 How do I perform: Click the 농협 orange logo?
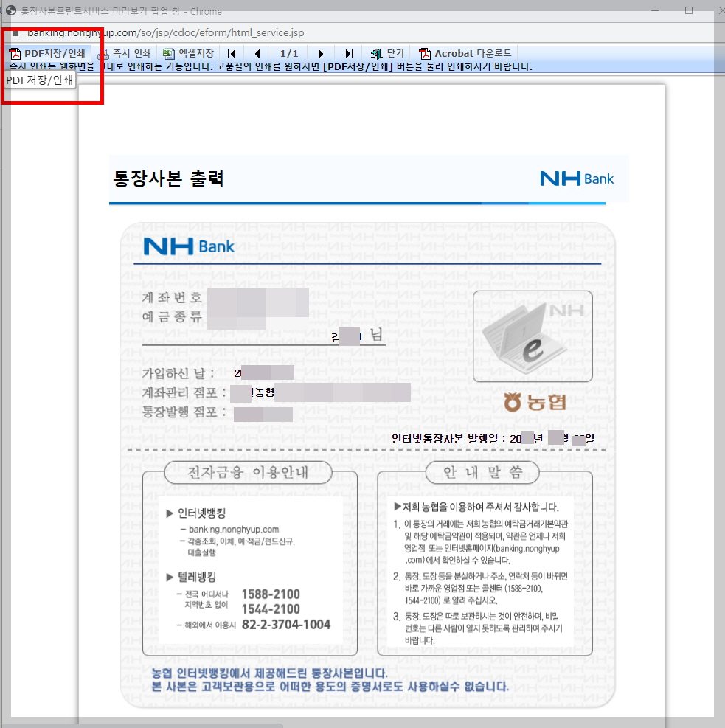pos(535,402)
